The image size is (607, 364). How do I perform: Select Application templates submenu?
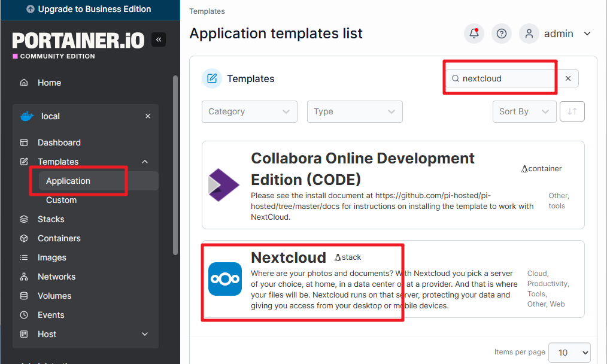tap(98, 181)
